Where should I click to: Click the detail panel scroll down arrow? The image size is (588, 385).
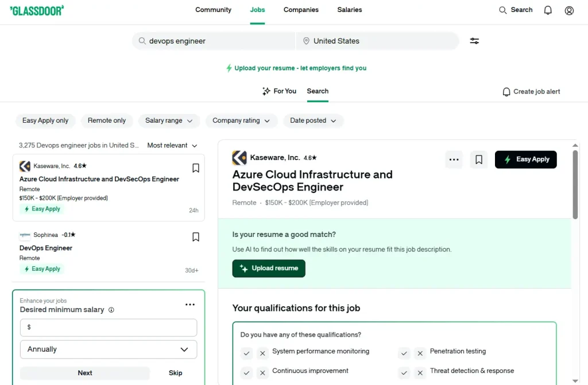[575, 381]
